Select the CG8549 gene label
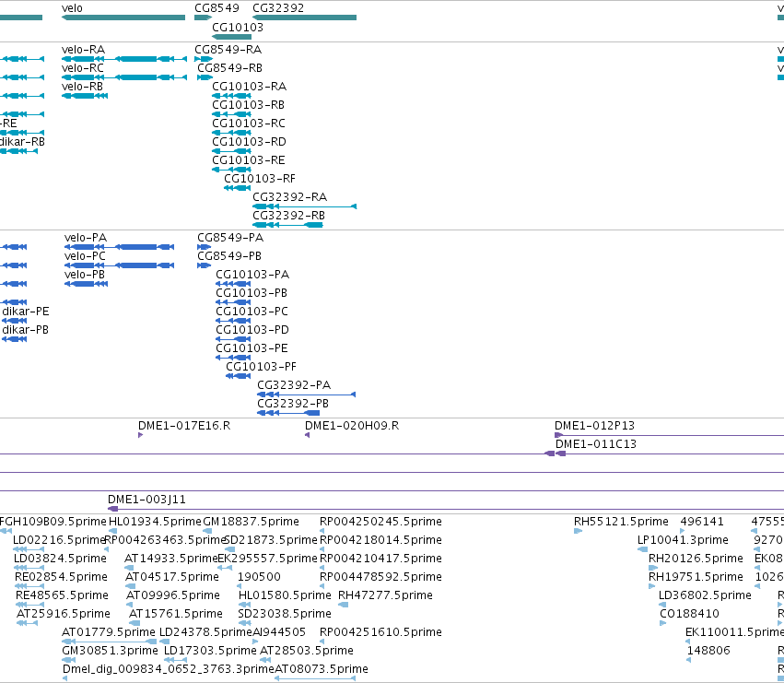 216,8
